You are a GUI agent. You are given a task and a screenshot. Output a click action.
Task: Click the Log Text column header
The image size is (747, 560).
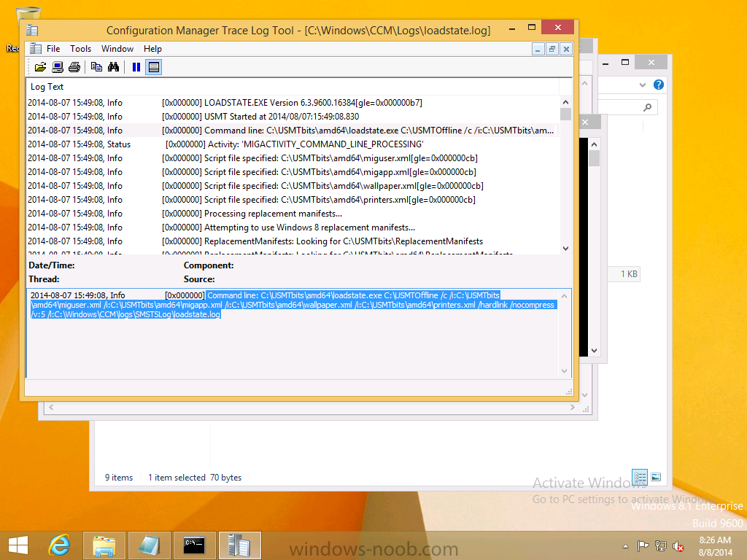[x=293, y=87]
